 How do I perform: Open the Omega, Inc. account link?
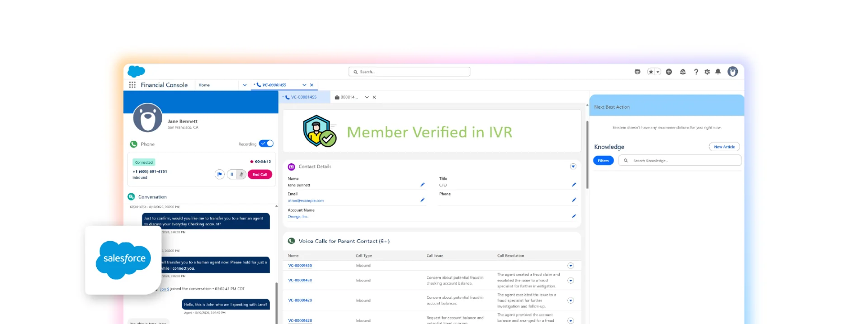[x=298, y=217]
